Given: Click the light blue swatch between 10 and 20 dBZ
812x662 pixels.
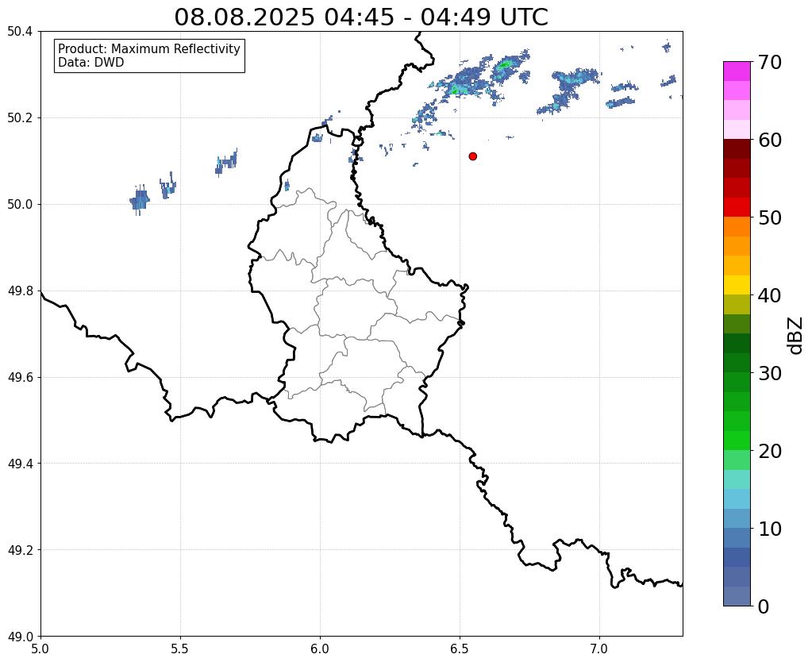Looking at the screenshot, I should click(737, 498).
